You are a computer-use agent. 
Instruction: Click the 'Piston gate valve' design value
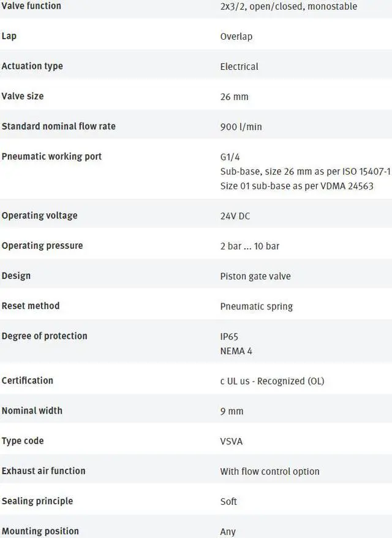pos(255,276)
